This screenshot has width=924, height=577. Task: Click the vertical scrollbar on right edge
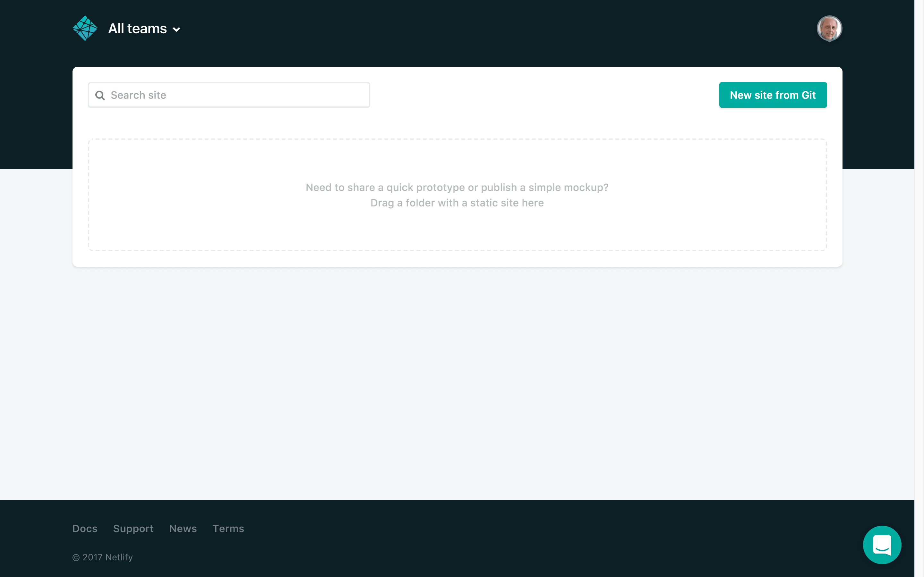919,267
